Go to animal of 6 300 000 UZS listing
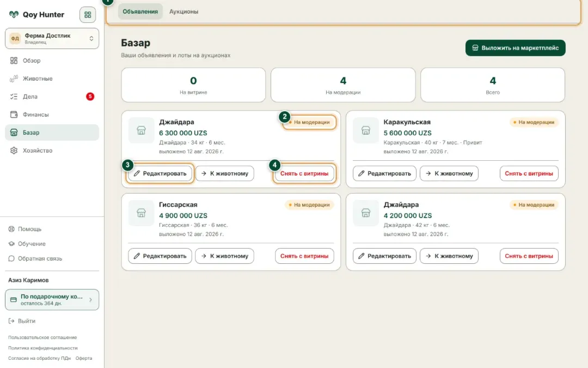 click(x=225, y=173)
